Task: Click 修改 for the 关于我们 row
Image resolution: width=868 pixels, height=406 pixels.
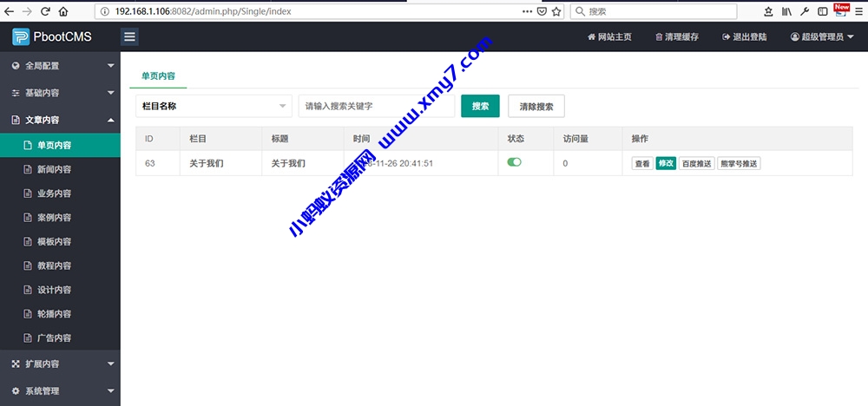Action: (666, 164)
